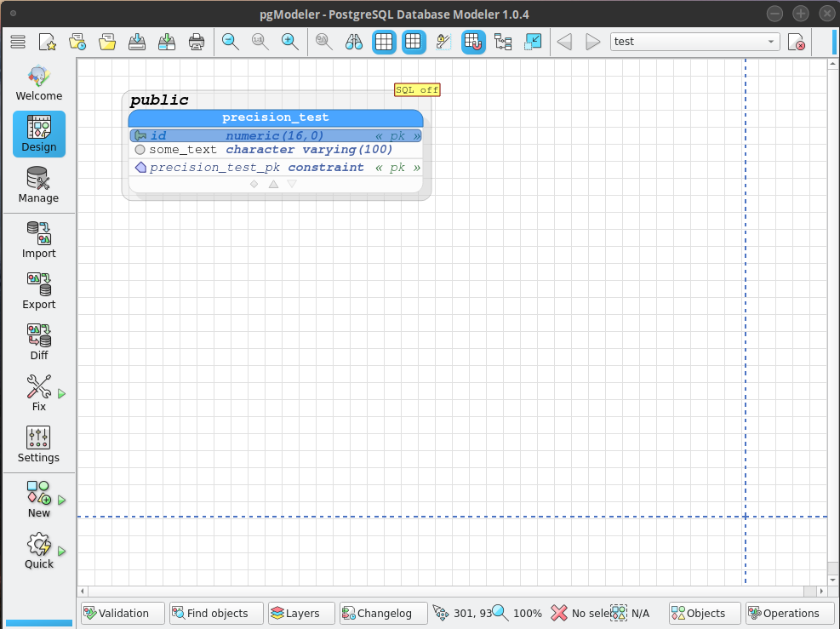Expand the application hamburger menu

click(x=17, y=41)
